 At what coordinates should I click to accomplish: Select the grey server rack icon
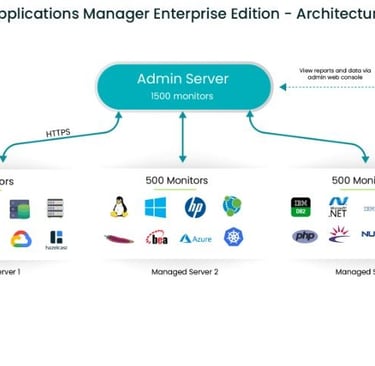55,208
